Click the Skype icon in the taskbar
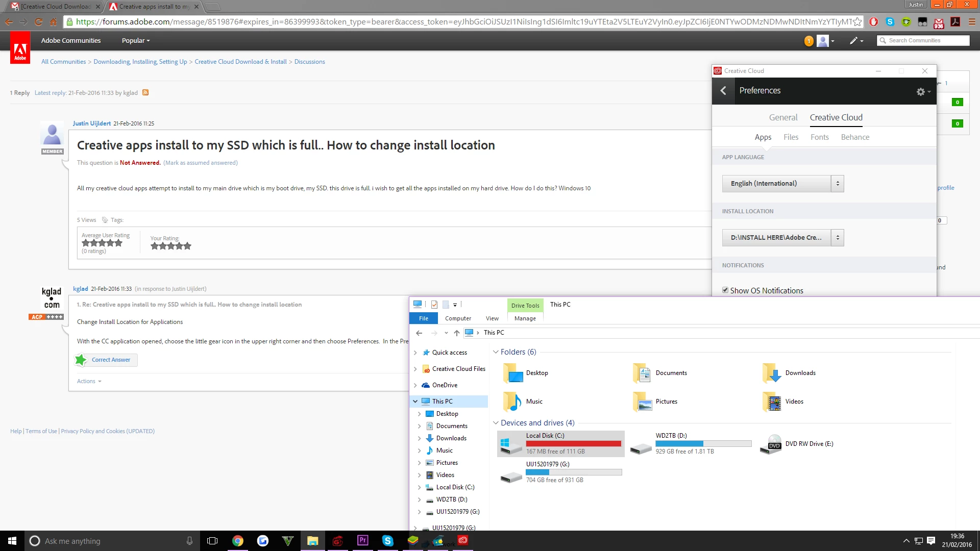The image size is (980, 551). 388,540
